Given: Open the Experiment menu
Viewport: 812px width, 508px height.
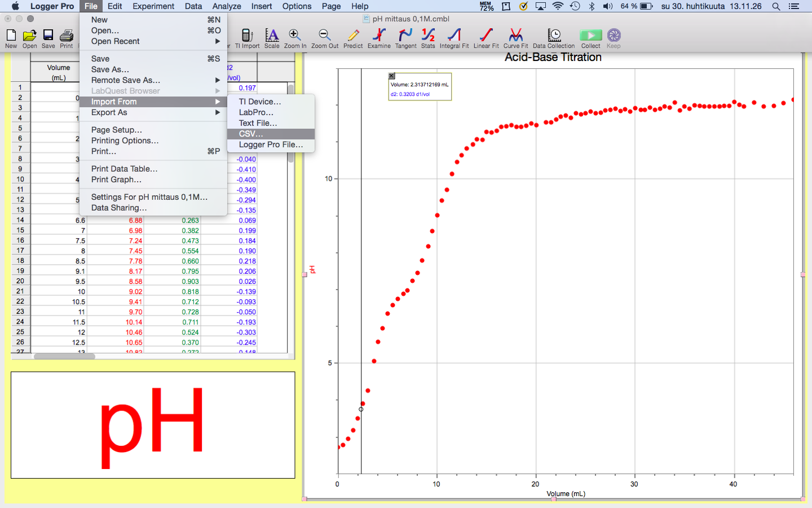Looking at the screenshot, I should pyautogui.click(x=153, y=6).
